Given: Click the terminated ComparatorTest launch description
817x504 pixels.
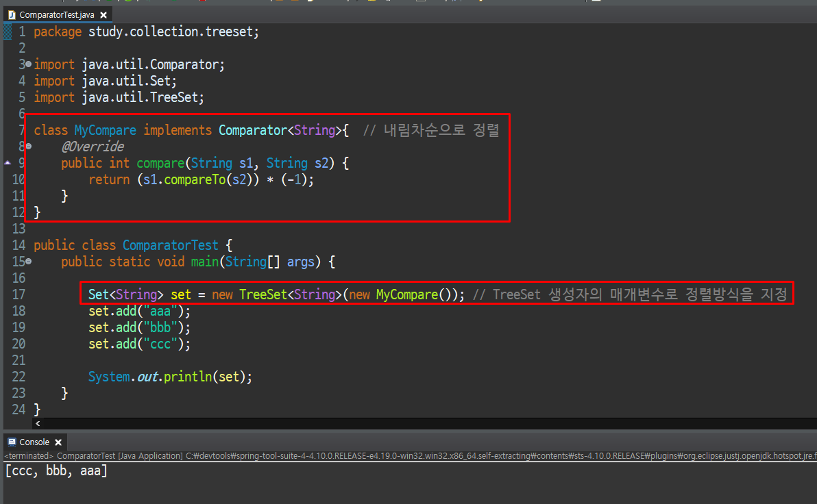Looking at the screenshot, I should pos(411,455).
